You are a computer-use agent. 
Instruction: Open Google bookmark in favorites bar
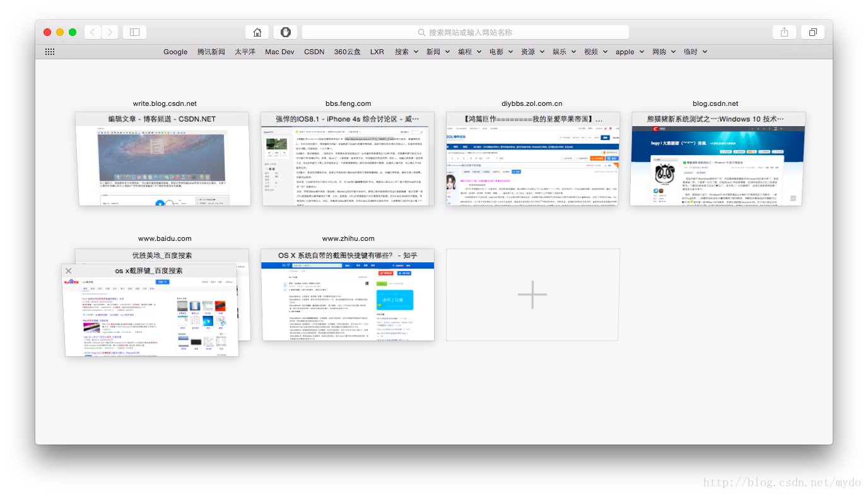175,52
